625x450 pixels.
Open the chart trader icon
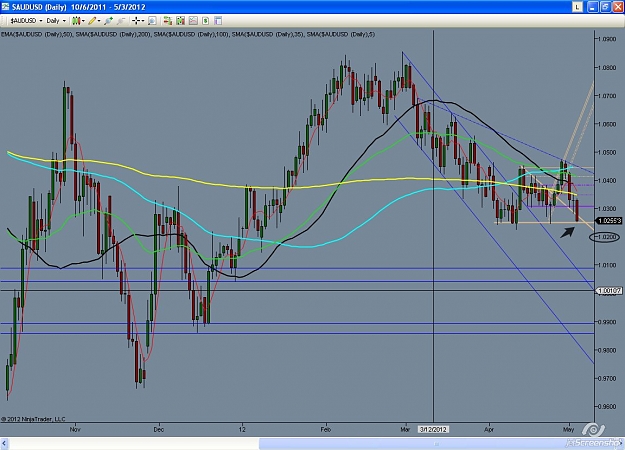168,21
